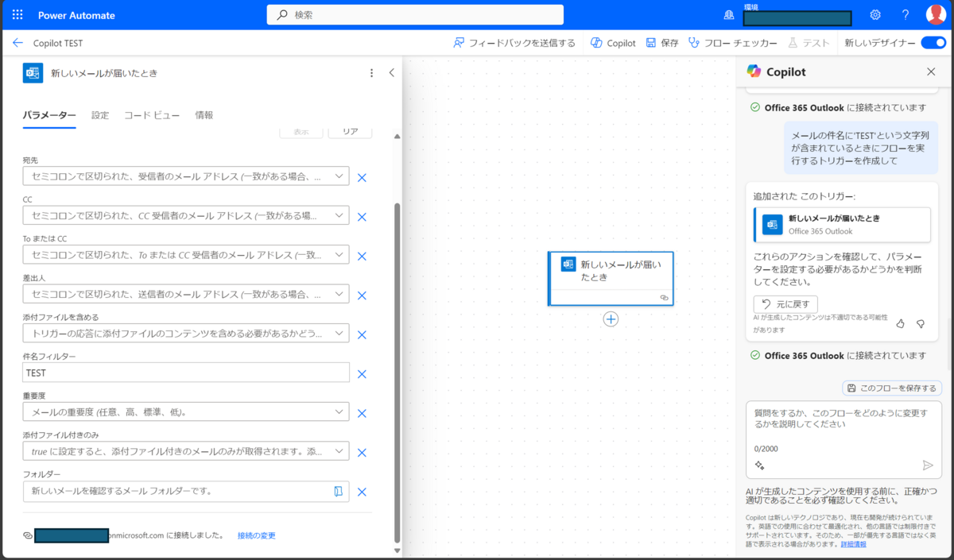Expand the 差出人 dropdown
Image resolution: width=954 pixels, height=560 pixels.
pos(339,294)
